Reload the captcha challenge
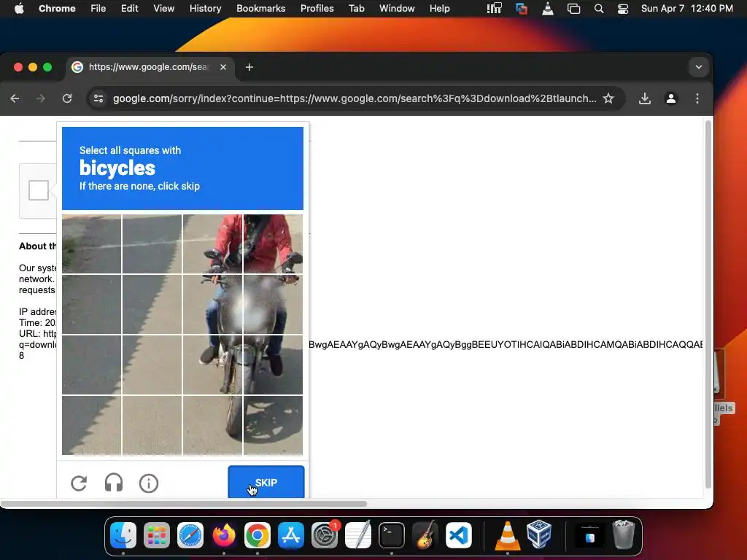The image size is (747, 560). click(x=79, y=483)
